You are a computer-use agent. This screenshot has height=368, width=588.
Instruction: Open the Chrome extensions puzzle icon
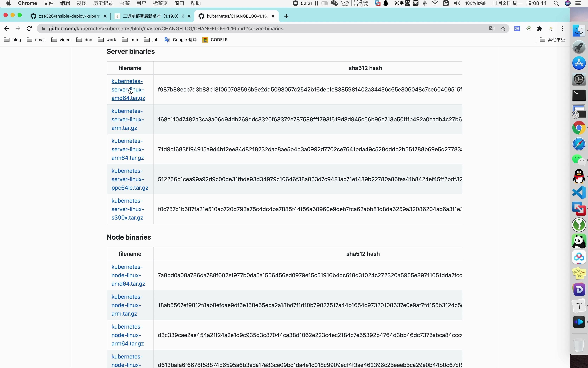[x=540, y=28]
